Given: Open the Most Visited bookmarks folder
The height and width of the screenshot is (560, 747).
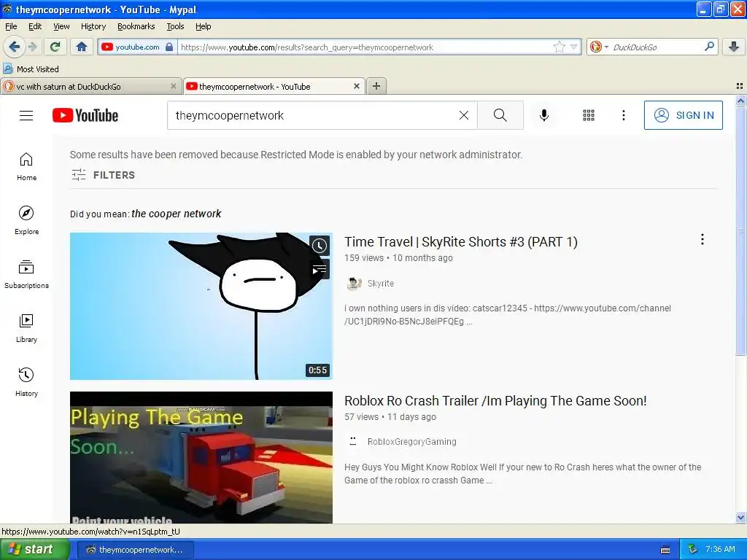Looking at the screenshot, I should tap(31, 69).
